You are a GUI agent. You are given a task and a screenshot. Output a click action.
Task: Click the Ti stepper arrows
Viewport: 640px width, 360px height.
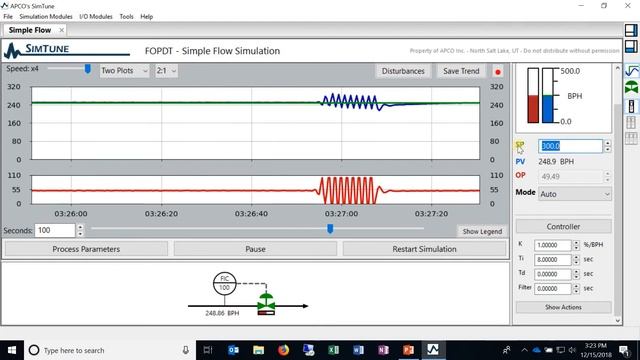pyautogui.click(x=576, y=260)
